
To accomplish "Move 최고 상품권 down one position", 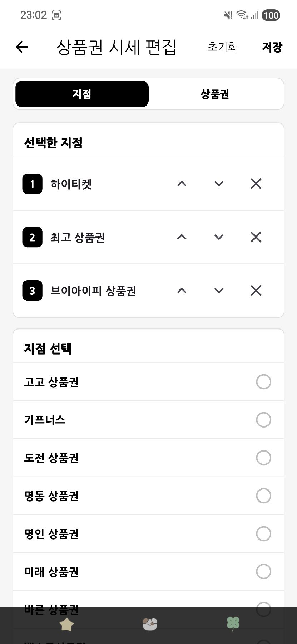I will 219,237.
